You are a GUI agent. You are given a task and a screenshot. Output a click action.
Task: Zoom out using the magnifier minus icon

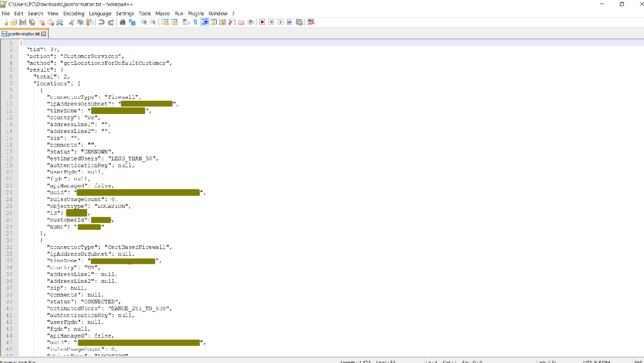click(x=153, y=22)
